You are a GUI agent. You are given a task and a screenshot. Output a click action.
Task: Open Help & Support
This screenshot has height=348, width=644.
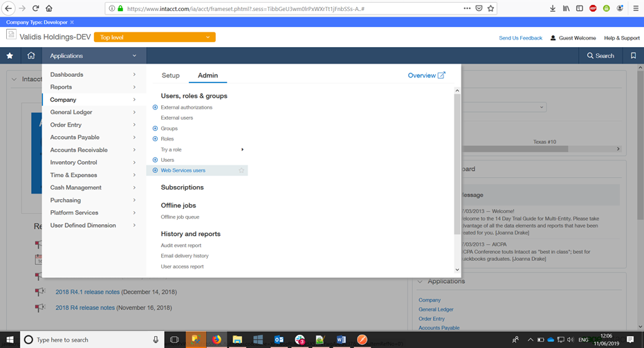click(x=621, y=38)
